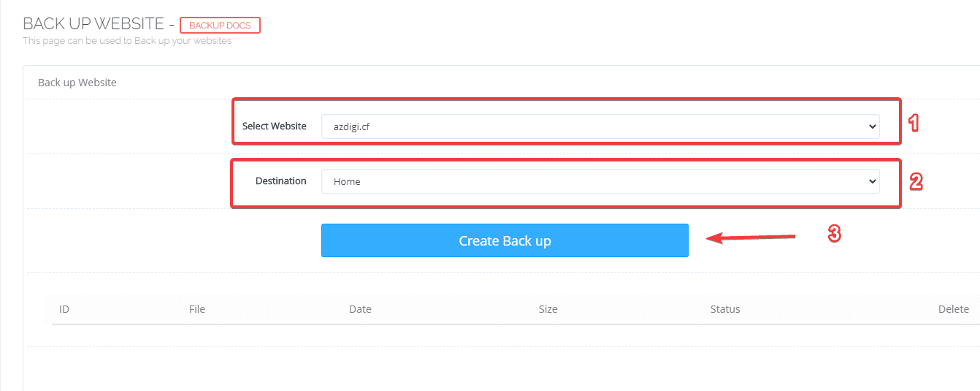Screen dimensions: 980x391
Task: Open the BACKUP DOCS link
Action: pyautogui.click(x=220, y=26)
